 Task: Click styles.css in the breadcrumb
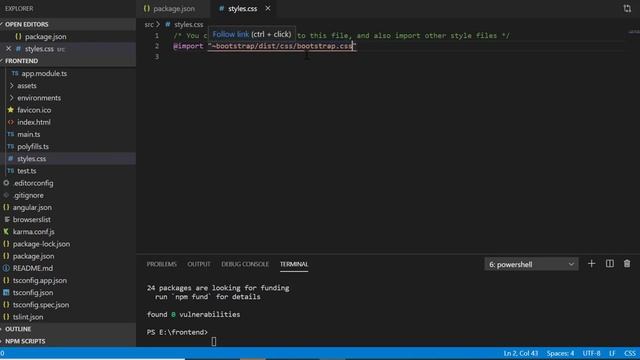(x=188, y=24)
